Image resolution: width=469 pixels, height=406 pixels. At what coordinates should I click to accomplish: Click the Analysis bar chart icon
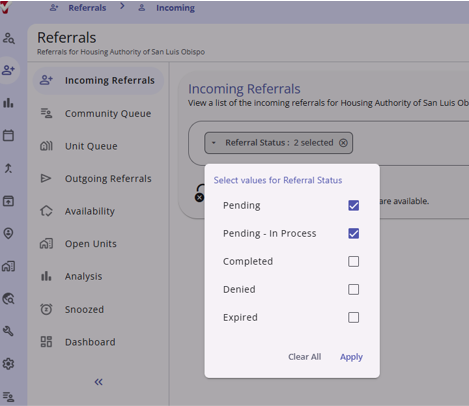46,276
